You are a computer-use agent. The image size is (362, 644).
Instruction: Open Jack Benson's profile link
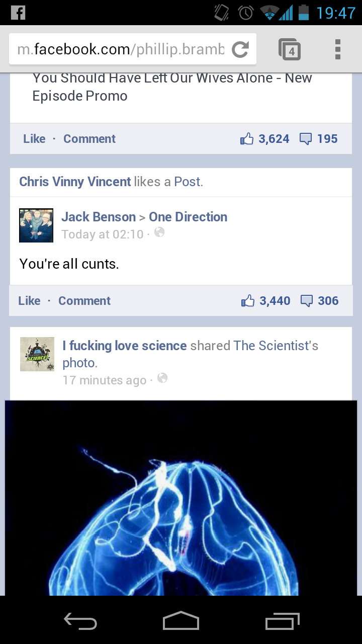point(99,217)
